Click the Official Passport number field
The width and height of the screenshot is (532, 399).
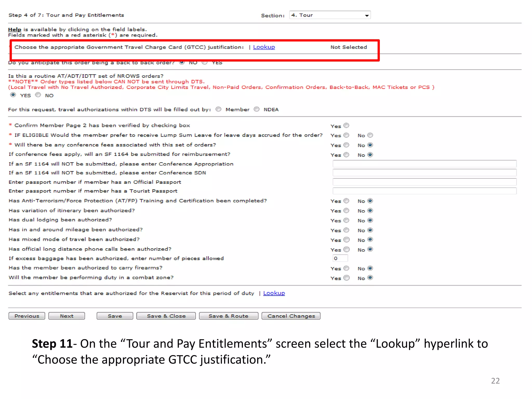[x=424, y=182]
